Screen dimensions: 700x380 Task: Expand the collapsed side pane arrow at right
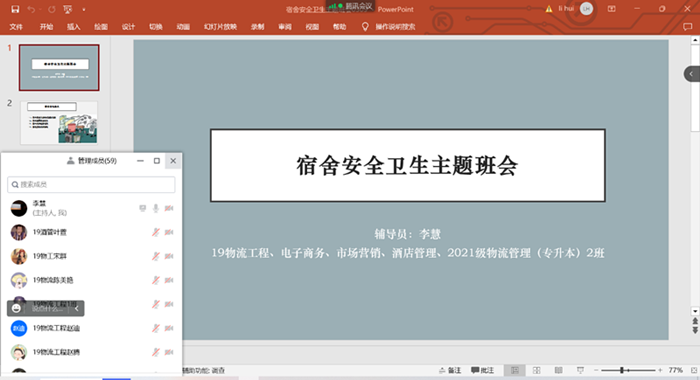pyautogui.click(x=692, y=74)
